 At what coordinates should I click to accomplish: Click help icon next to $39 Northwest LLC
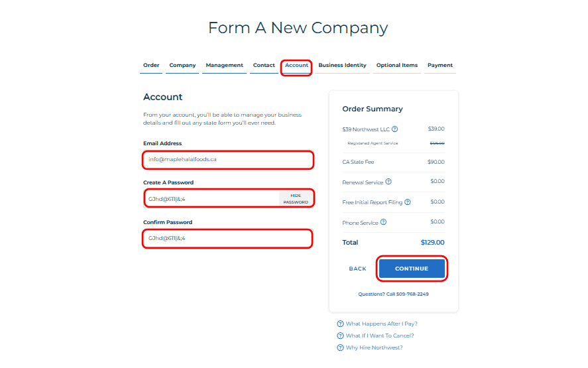tap(395, 129)
